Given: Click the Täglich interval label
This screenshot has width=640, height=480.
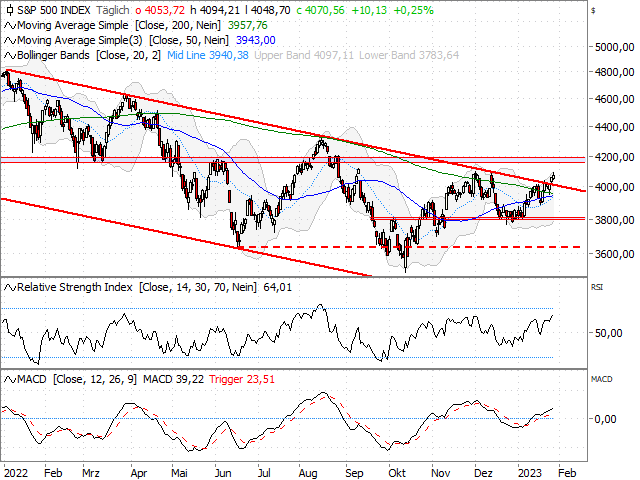Looking at the screenshot, I should pyautogui.click(x=113, y=11).
